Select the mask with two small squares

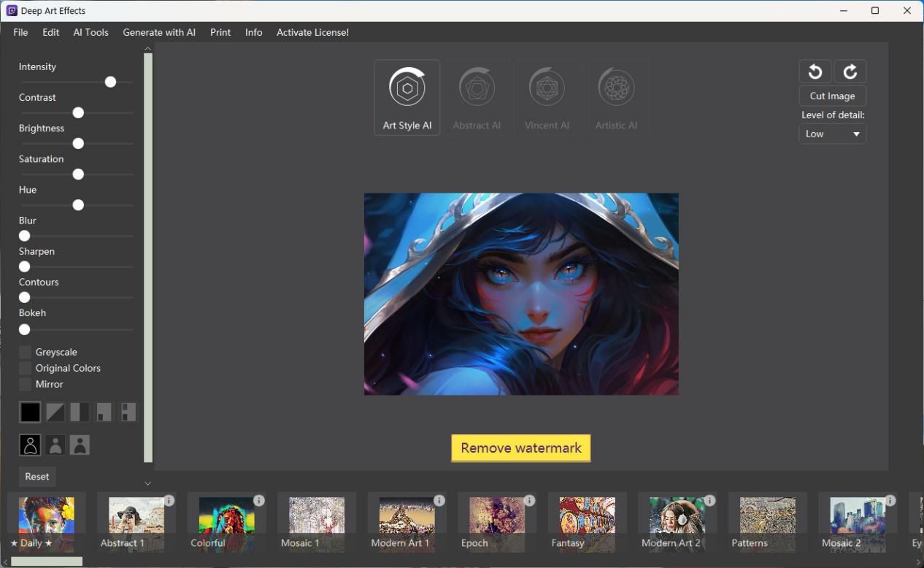(x=128, y=412)
